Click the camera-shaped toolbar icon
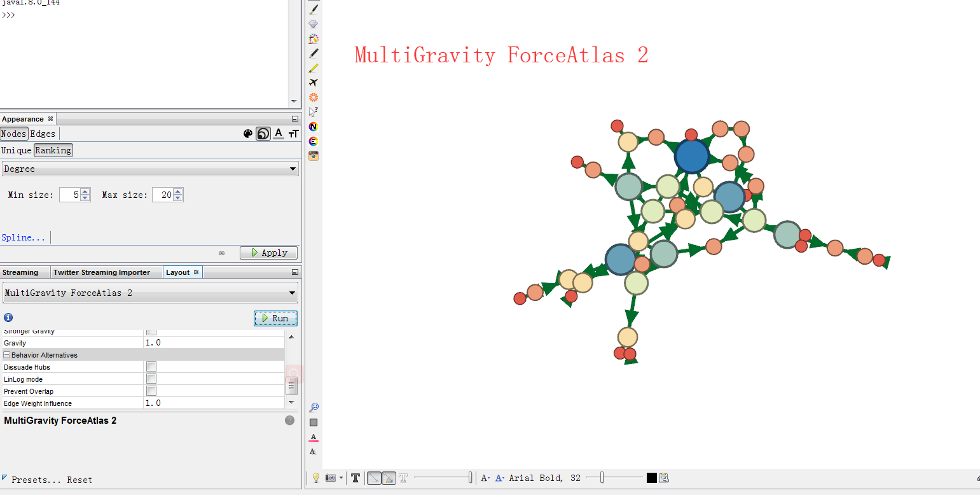 314,156
